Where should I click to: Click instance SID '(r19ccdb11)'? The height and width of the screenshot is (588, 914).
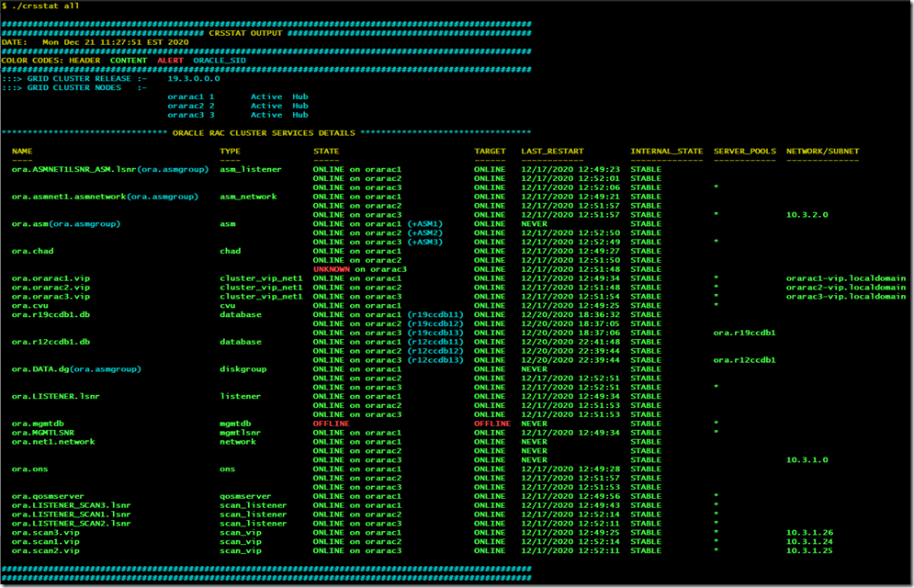[434, 315]
